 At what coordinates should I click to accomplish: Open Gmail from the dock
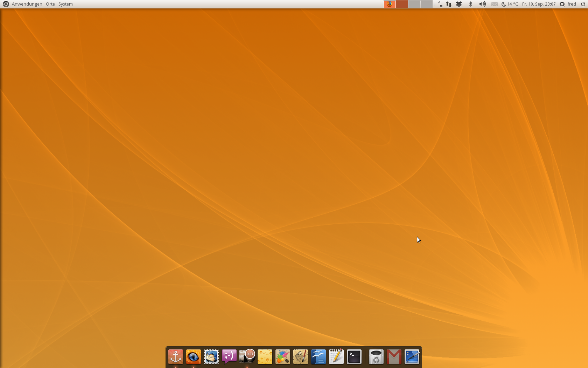pyautogui.click(x=394, y=357)
